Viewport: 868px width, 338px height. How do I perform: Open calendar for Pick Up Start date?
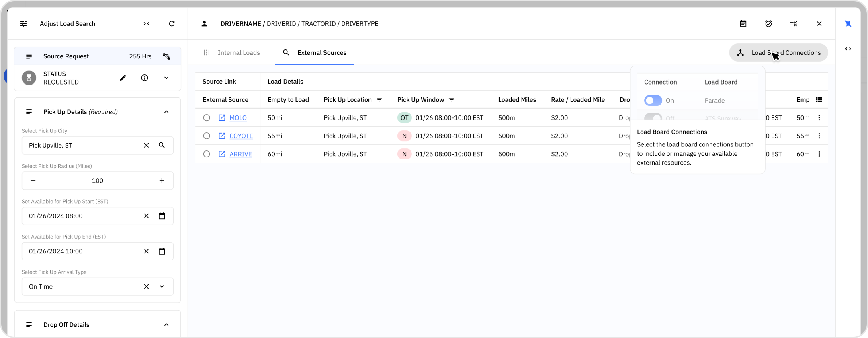(x=162, y=216)
